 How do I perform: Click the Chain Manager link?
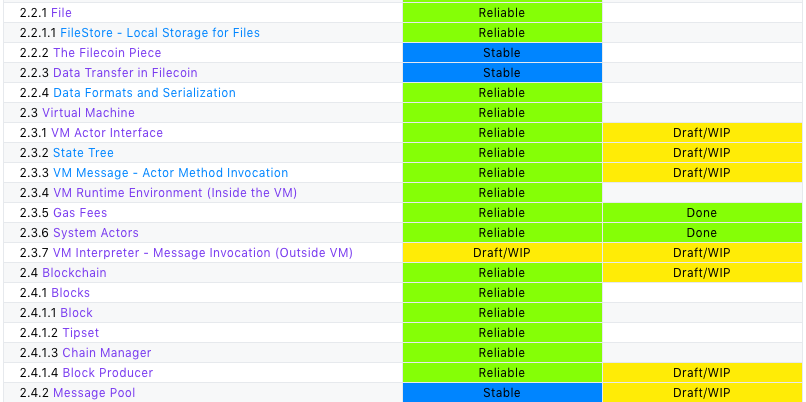pyautogui.click(x=107, y=353)
